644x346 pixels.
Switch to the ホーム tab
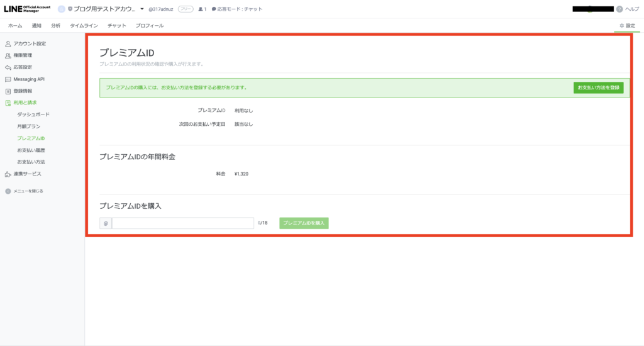(15, 26)
